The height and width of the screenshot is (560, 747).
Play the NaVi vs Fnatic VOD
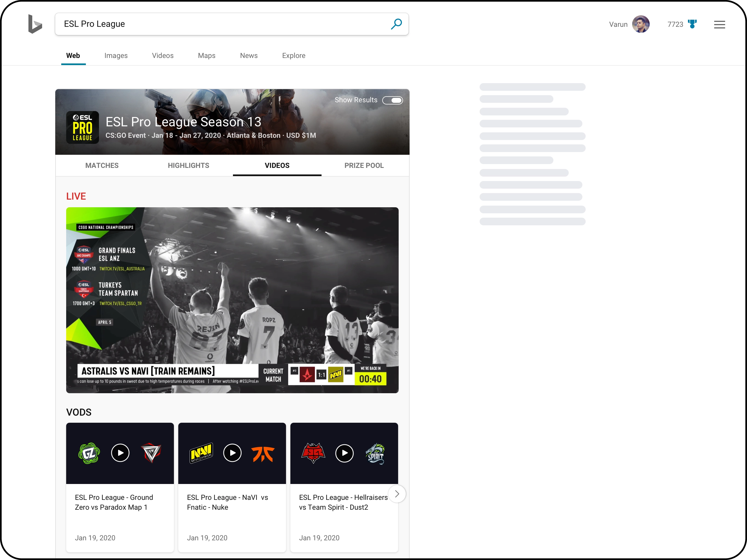(232, 453)
